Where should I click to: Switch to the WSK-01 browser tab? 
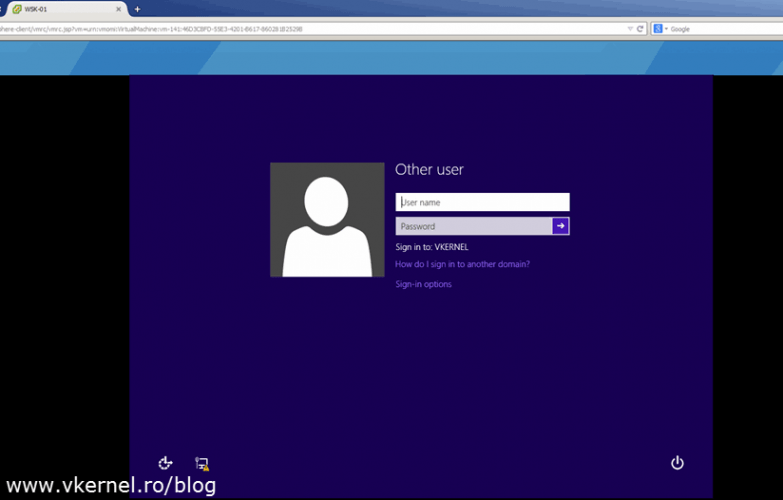tap(66, 9)
